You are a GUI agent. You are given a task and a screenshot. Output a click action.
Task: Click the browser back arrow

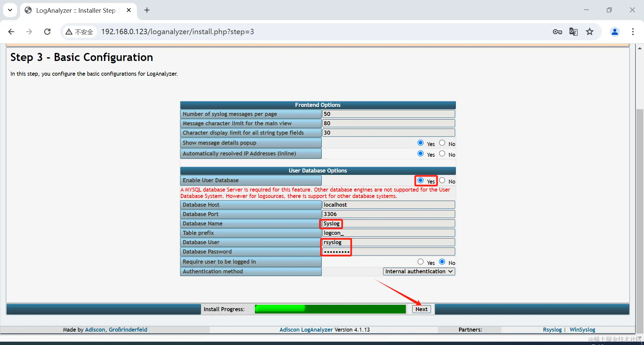11,32
